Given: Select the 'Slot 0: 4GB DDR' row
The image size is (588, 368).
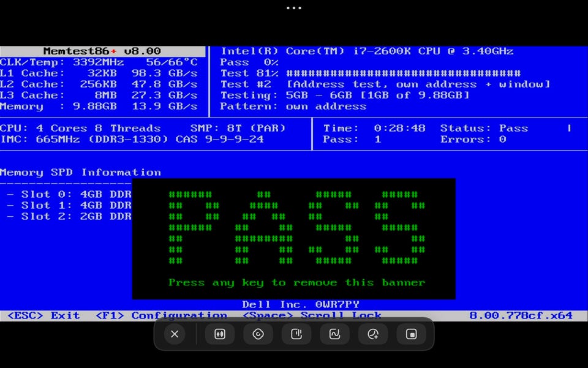Looking at the screenshot, I should point(69,194).
